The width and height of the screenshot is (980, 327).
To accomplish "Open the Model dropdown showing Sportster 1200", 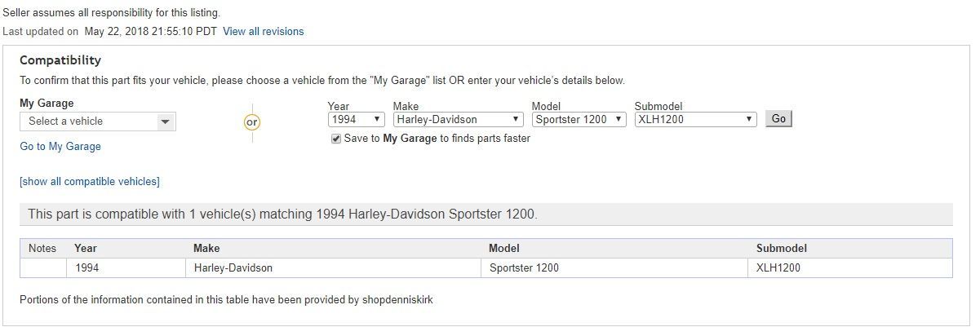I will click(579, 119).
